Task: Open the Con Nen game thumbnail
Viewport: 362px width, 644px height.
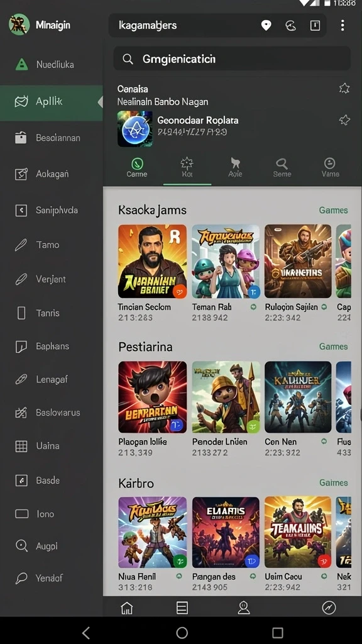Action: (298, 397)
